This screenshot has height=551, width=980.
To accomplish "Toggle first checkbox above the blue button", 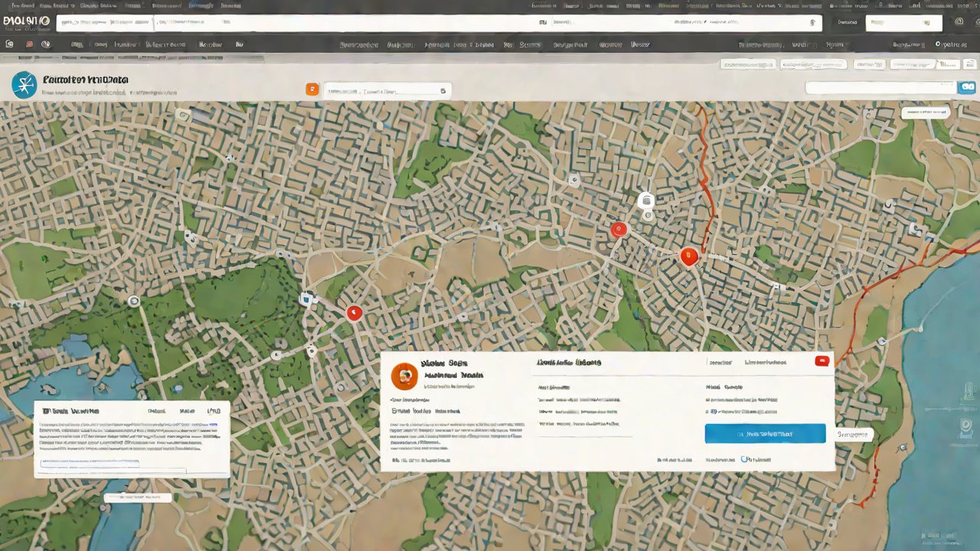I will 708,399.
